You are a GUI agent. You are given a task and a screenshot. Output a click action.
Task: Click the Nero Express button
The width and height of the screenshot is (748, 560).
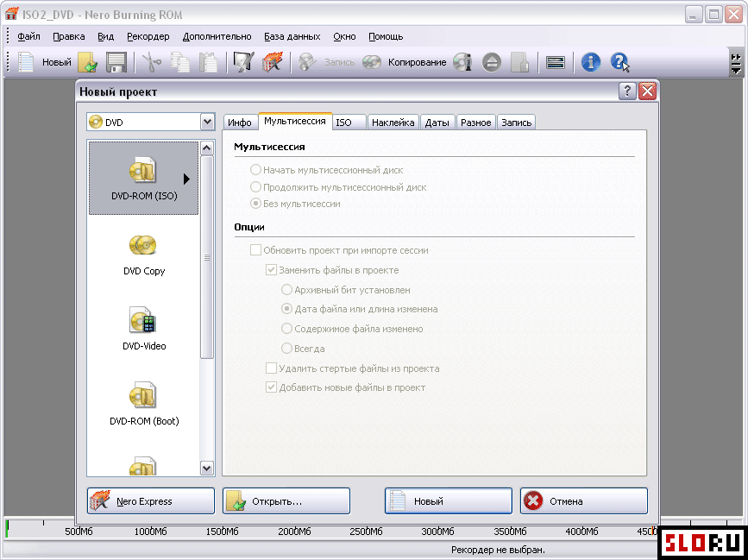point(151,500)
